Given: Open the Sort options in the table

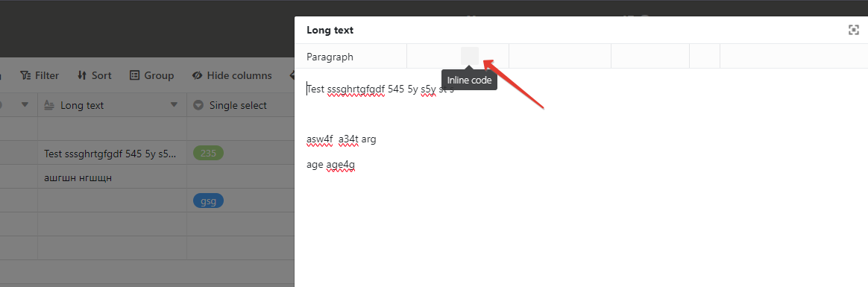Looking at the screenshot, I should [x=94, y=75].
